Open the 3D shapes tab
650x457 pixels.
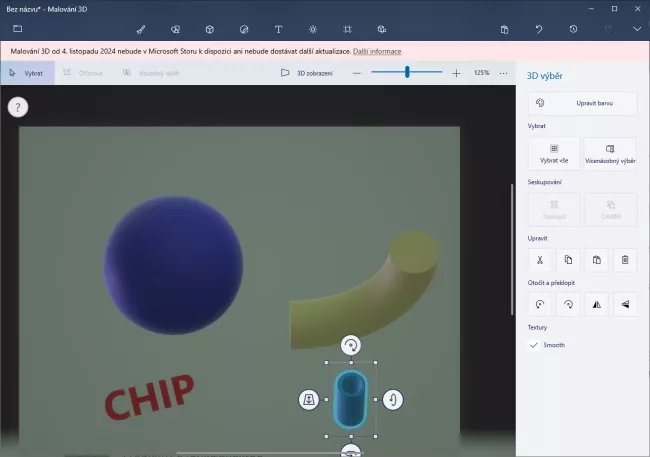(209, 29)
